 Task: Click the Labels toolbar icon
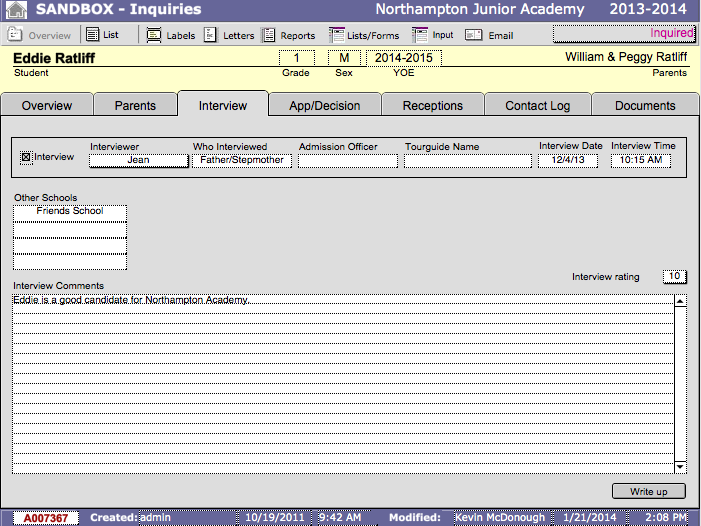tap(154, 35)
